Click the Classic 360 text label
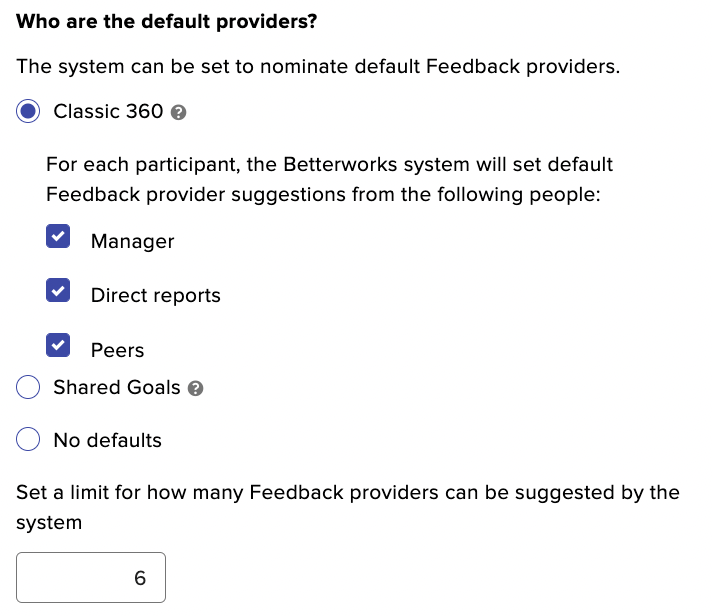The width and height of the screenshot is (712, 616). click(108, 111)
